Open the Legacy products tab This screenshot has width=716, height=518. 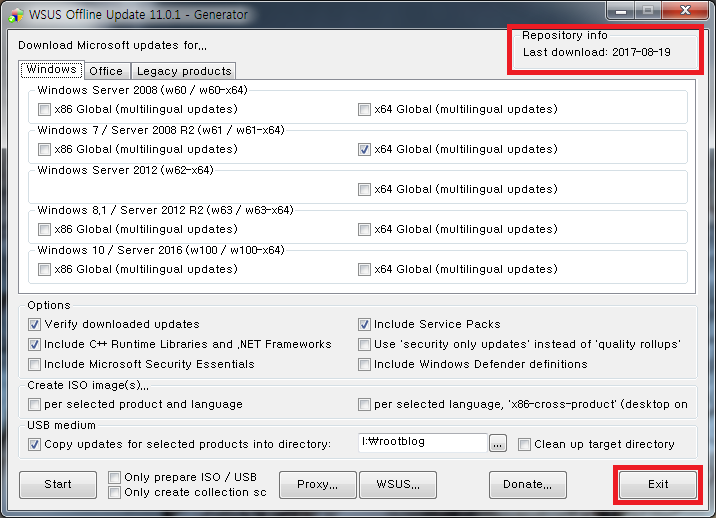coord(184,71)
